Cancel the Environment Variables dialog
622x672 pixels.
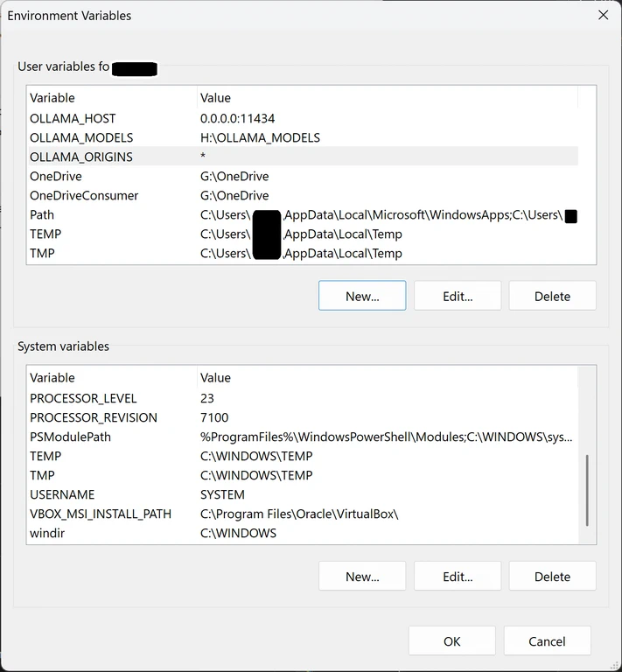(x=547, y=641)
